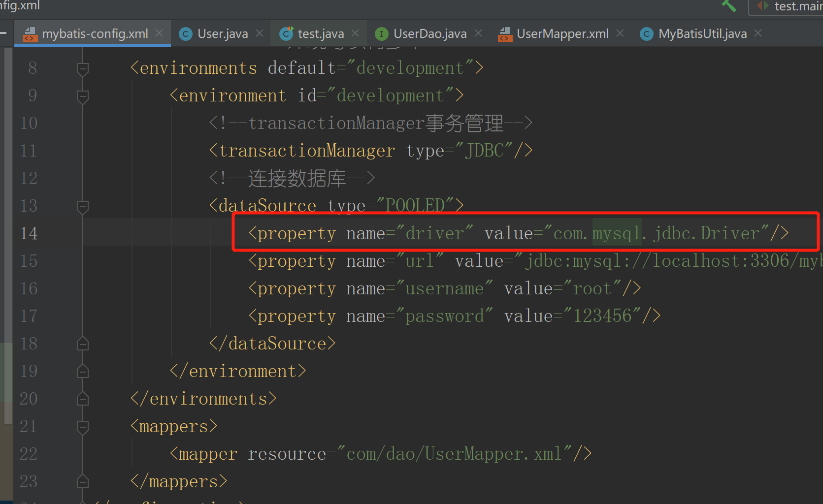The image size is (823, 504).
Task: Click the fold end marker at line 18
Action: tap(82, 344)
